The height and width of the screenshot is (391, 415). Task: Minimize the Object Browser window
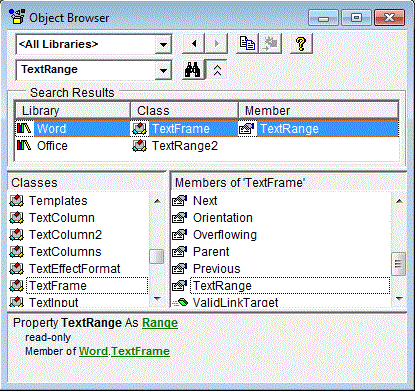[323, 17]
